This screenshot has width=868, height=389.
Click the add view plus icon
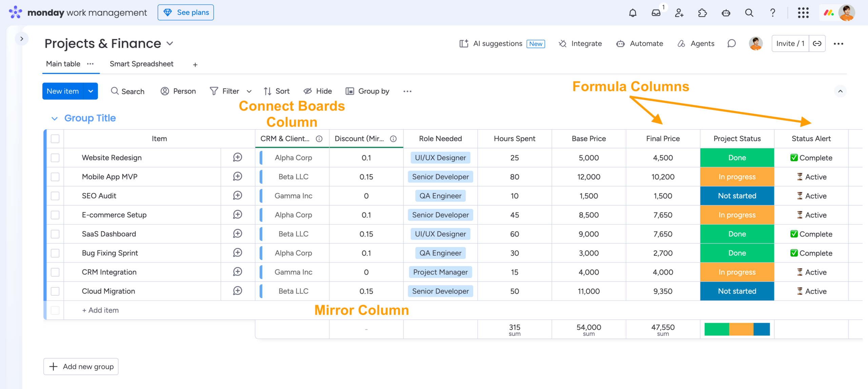[195, 65]
